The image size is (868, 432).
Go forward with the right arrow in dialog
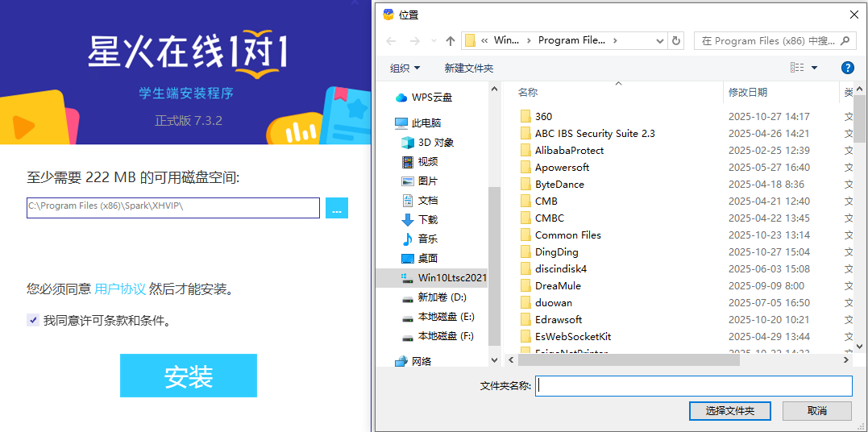414,41
